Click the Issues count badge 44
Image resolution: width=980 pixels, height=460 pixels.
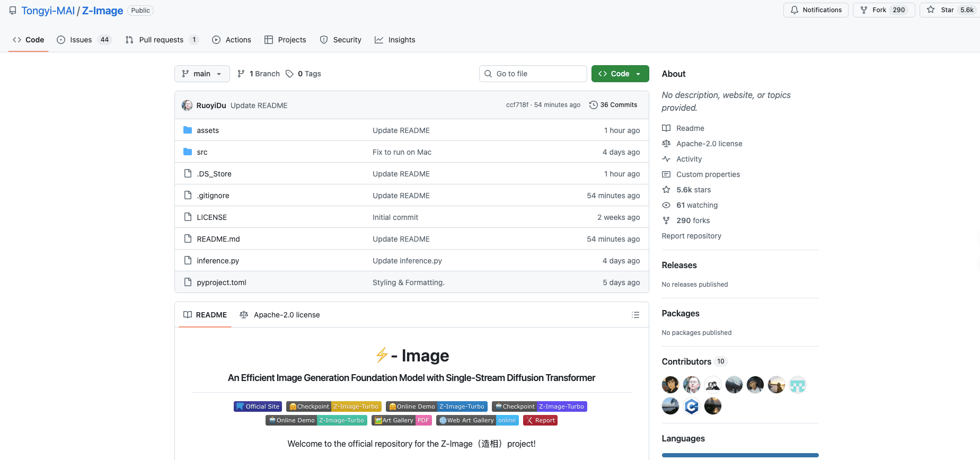104,40
